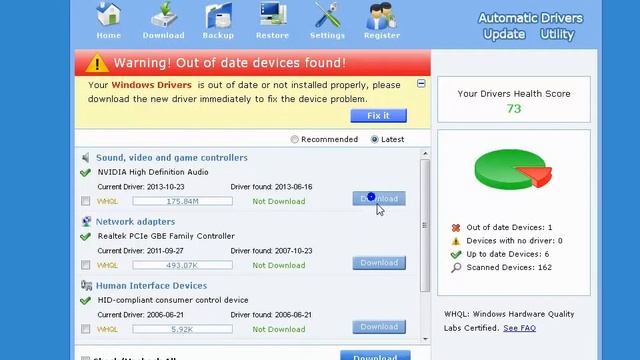The height and width of the screenshot is (360, 640).
Task: Click Sound, video and game controllers heading
Action: point(172,158)
